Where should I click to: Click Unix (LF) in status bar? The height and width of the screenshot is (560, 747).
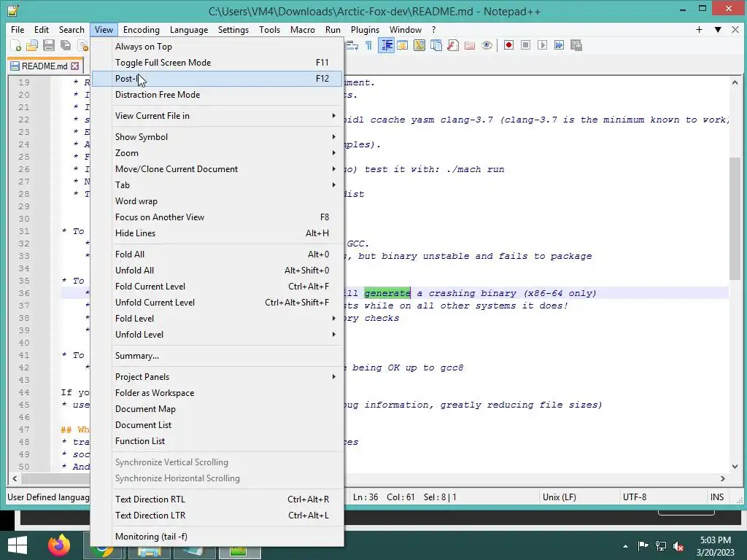pos(560,497)
